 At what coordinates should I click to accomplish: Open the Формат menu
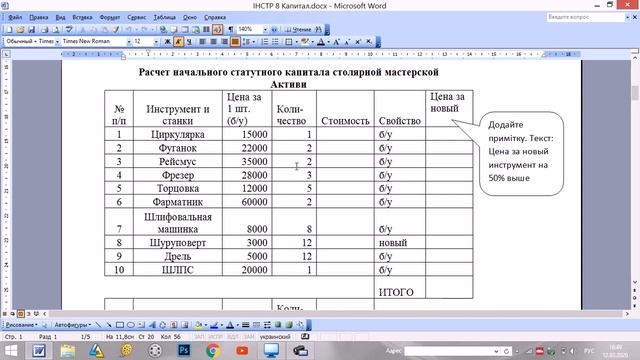click(110, 17)
